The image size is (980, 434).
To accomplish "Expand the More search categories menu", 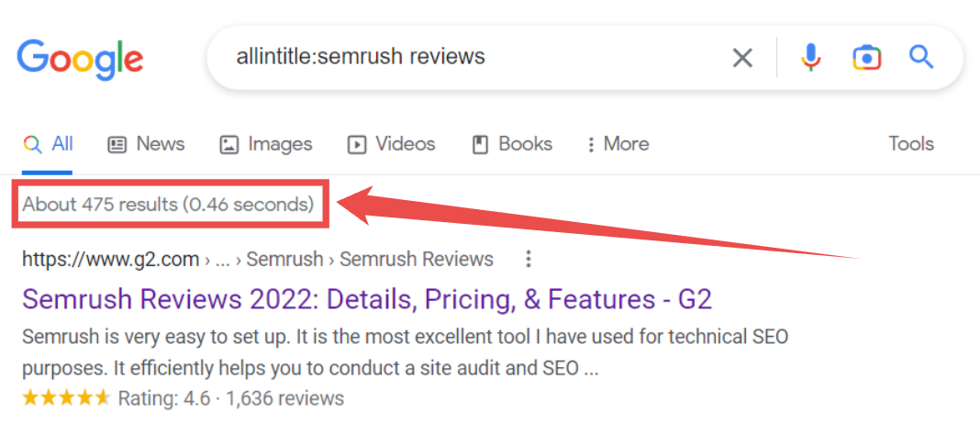I will 618,144.
